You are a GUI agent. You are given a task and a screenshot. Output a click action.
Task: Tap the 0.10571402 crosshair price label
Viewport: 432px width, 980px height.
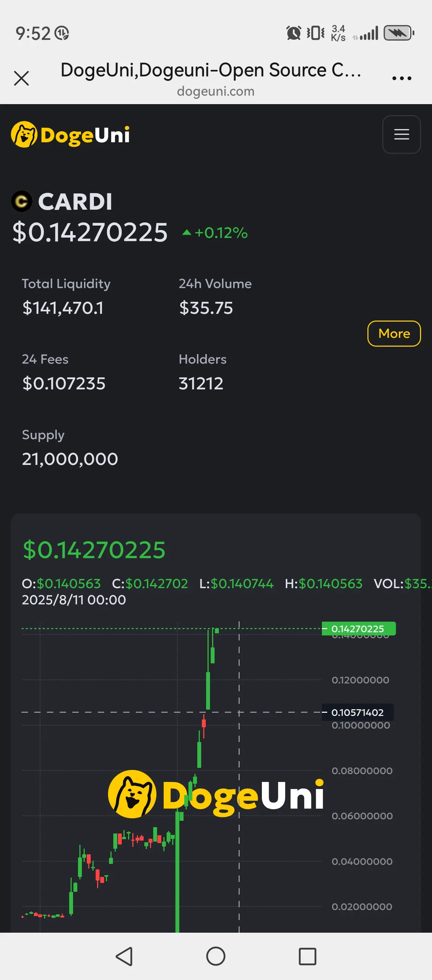click(x=358, y=712)
